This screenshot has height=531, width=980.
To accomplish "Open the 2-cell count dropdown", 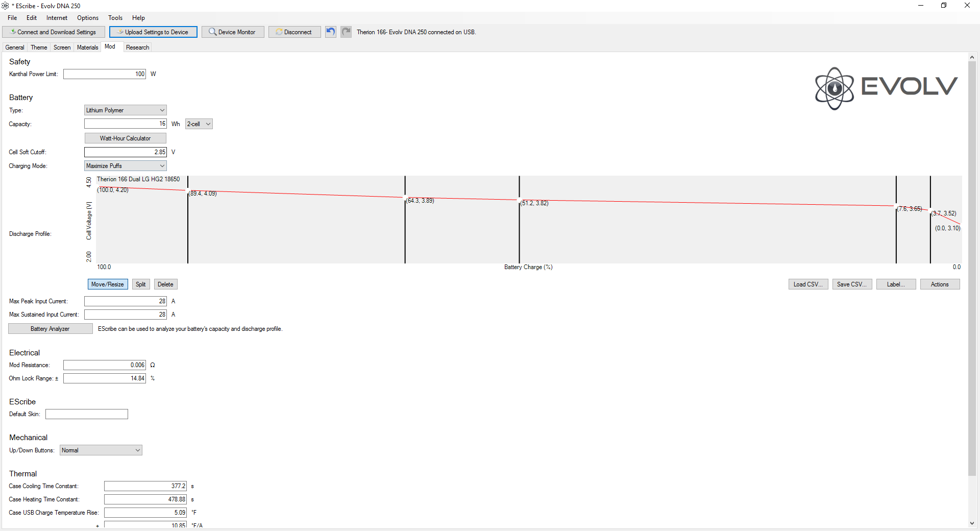I will pos(199,124).
